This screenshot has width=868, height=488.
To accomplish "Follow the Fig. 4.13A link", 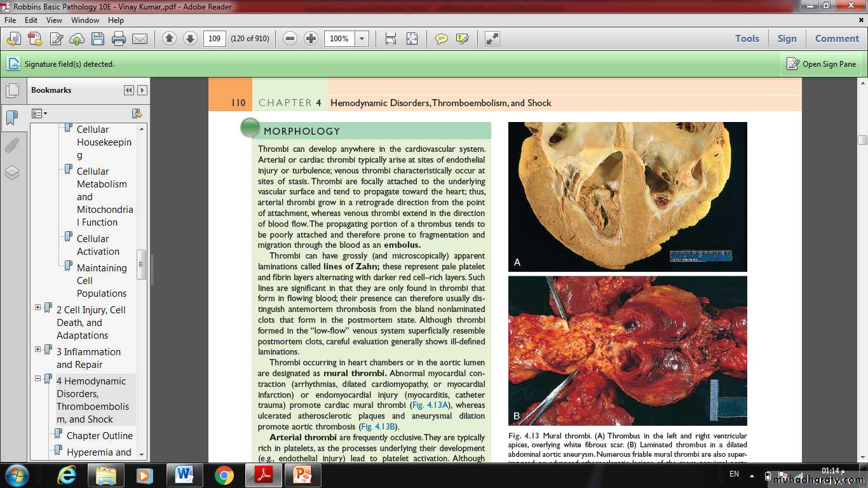I will [x=430, y=405].
